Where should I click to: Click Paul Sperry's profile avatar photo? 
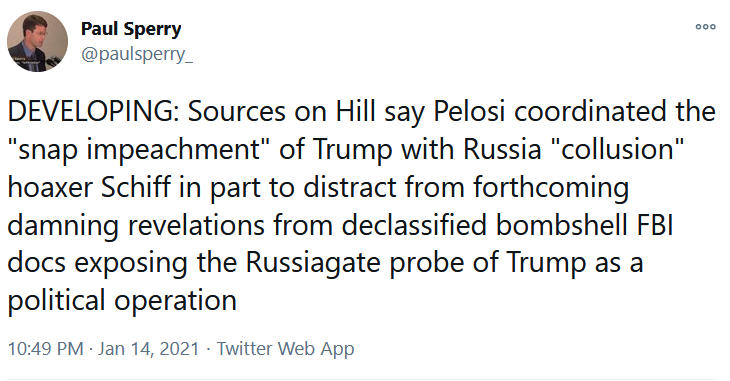click(x=37, y=42)
